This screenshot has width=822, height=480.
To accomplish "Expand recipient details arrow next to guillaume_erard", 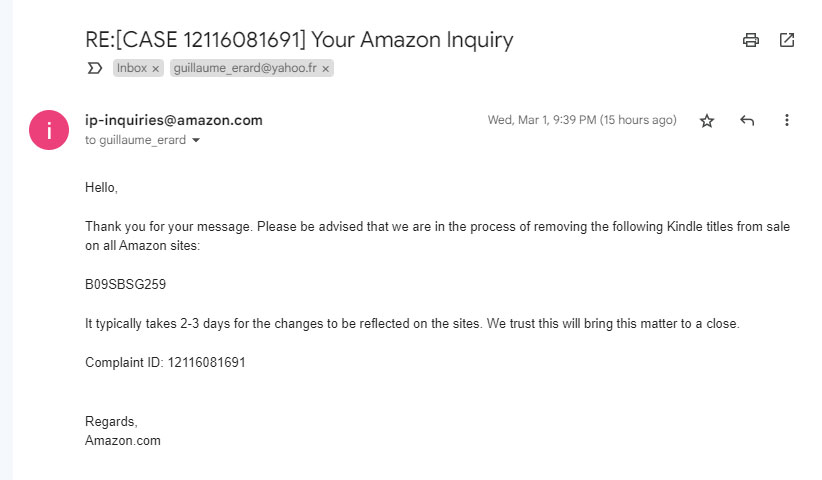I will [196, 141].
